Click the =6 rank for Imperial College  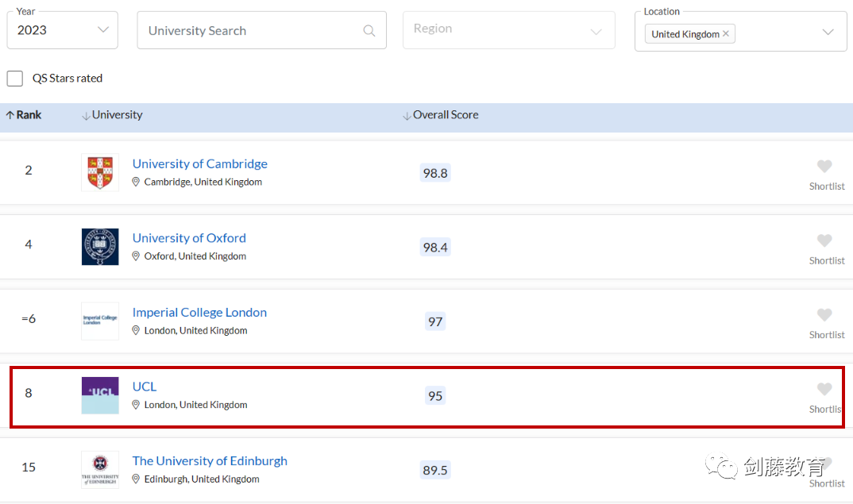point(29,318)
